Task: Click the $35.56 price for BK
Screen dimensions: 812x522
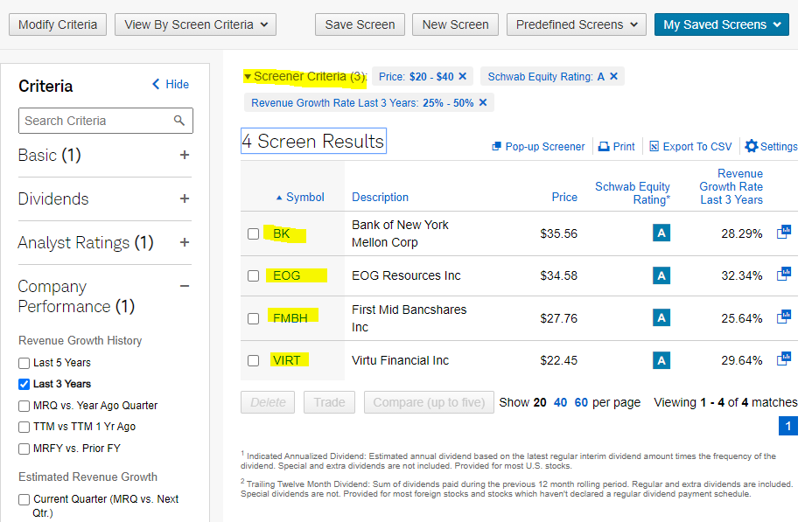Action: (559, 233)
